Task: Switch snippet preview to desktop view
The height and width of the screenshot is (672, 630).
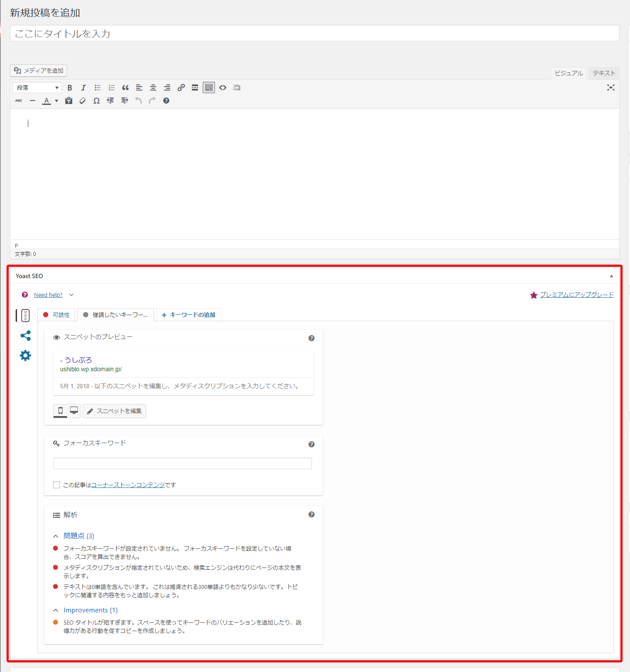Action: click(74, 410)
